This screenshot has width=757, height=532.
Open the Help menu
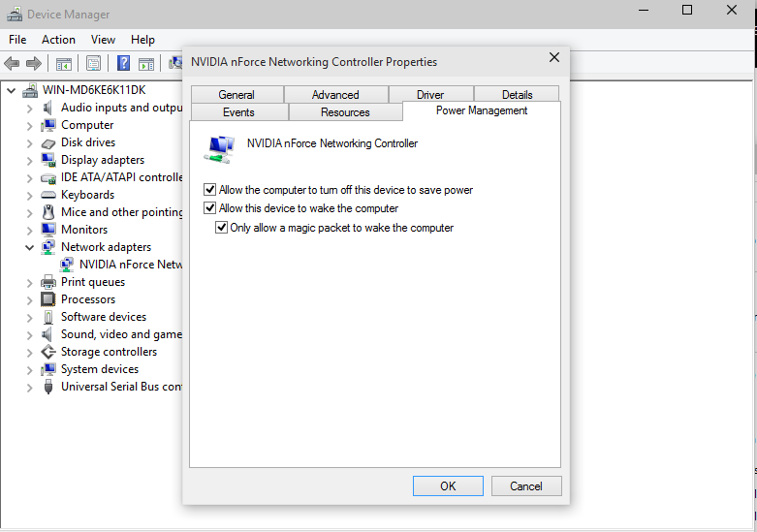[142, 40]
